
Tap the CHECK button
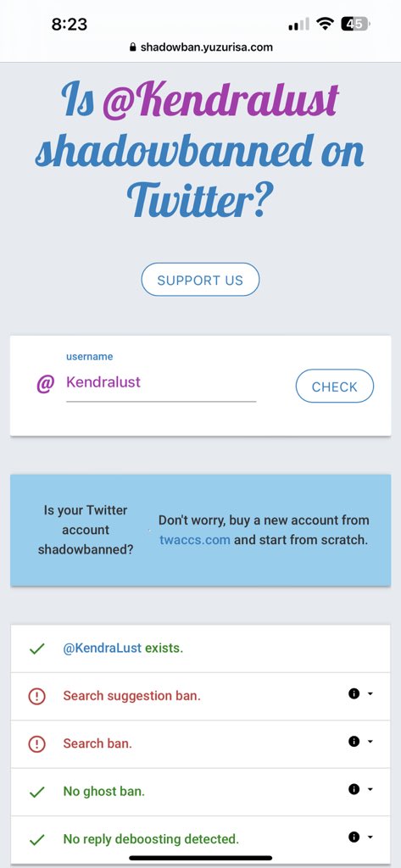[335, 386]
